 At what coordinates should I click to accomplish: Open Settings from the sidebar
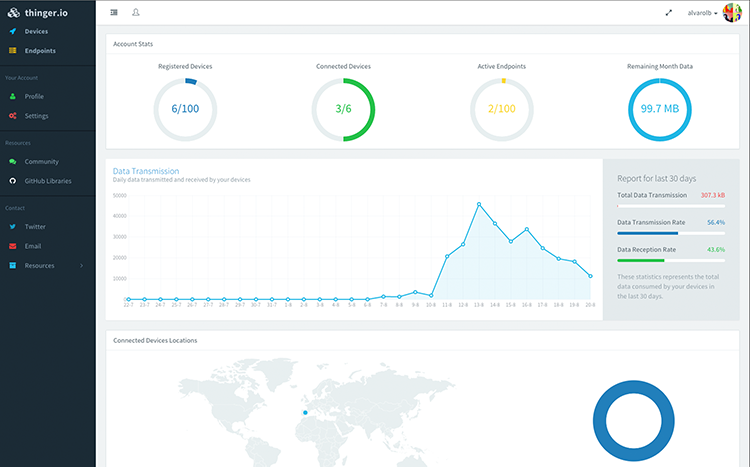[x=36, y=116]
